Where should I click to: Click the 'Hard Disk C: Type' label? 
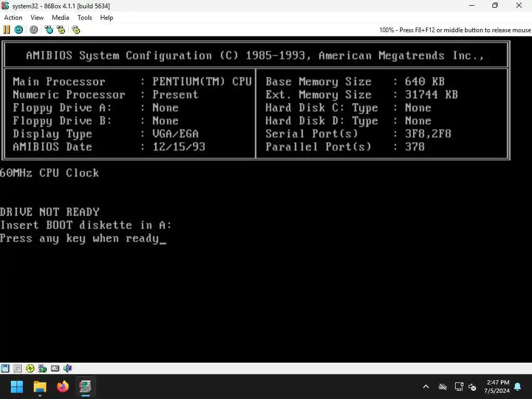322,108
